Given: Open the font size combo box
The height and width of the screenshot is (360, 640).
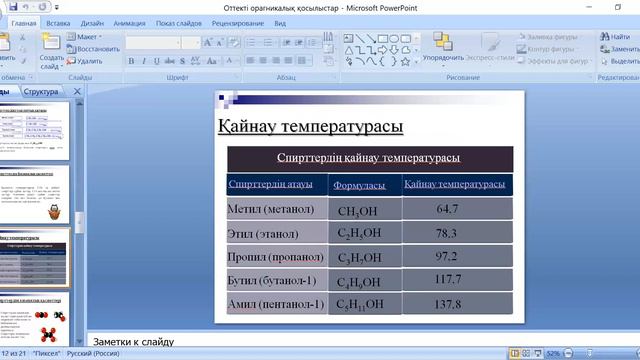Looking at the screenshot, I should 191,42.
